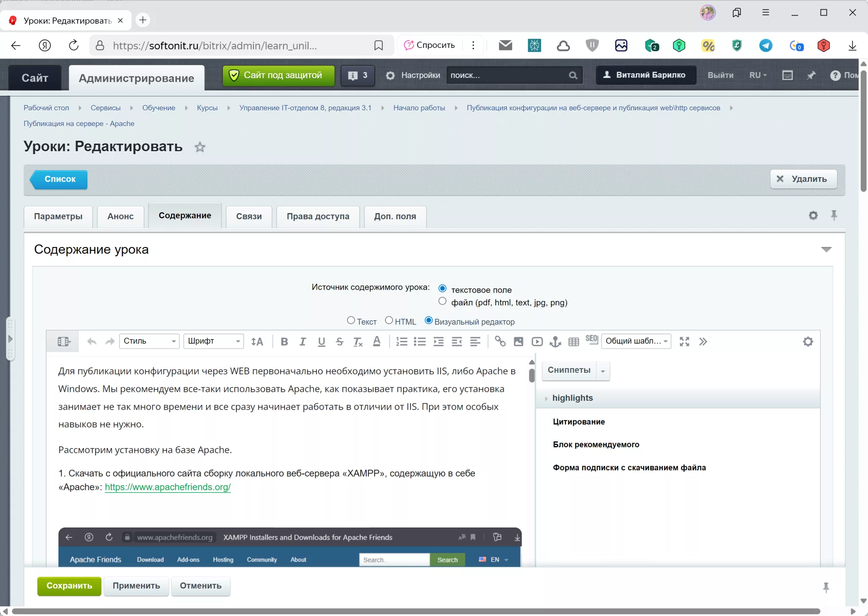Click the green Сохранить button

click(69, 586)
